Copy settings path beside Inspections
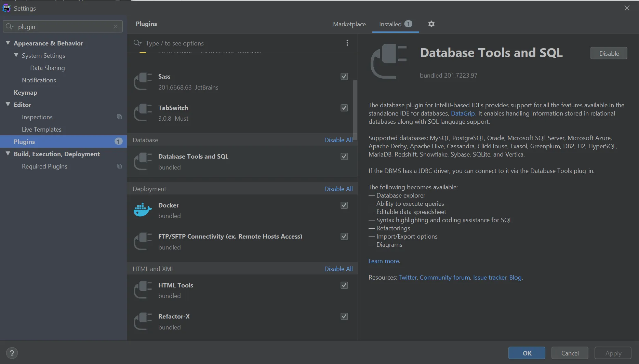 [x=119, y=117]
